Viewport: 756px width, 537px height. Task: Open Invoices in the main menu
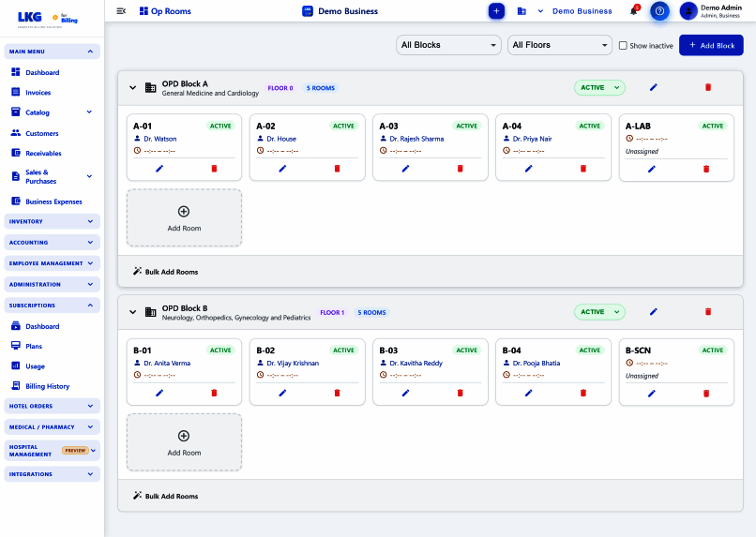click(x=38, y=93)
